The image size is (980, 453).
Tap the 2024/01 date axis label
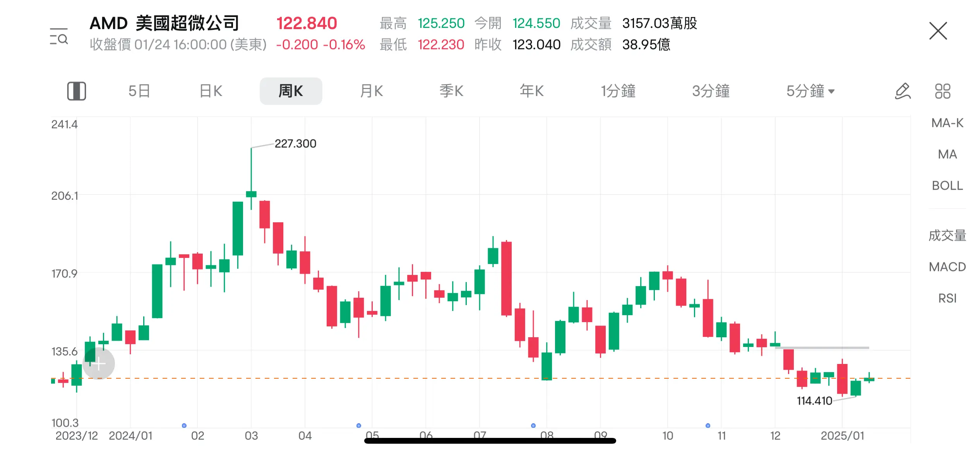click(130, 436)
